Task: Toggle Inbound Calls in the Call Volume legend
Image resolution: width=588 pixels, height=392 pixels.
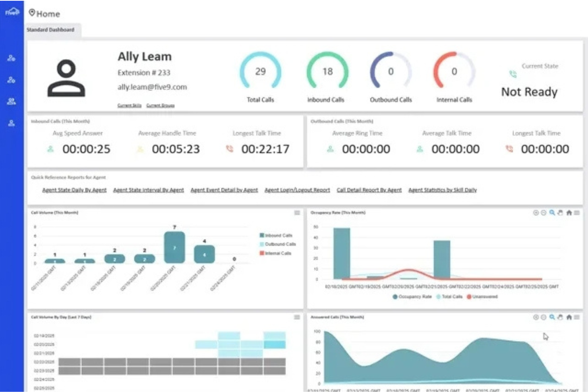Action: (x=276, y=235)
